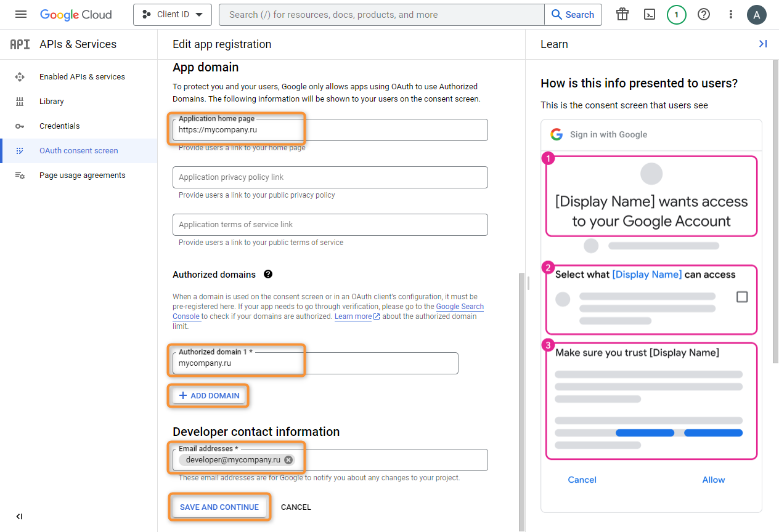
Task: Click the "App domain" heading
Action: [x=206, y=67]
